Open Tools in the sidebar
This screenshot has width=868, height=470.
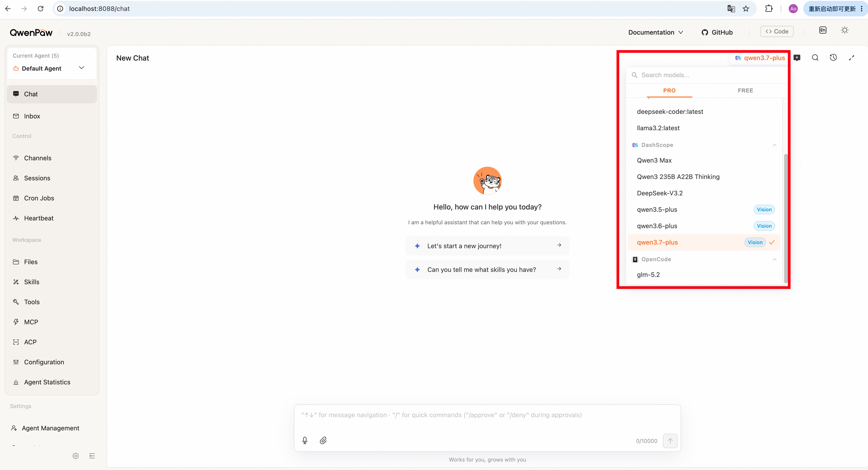[52, 302]
